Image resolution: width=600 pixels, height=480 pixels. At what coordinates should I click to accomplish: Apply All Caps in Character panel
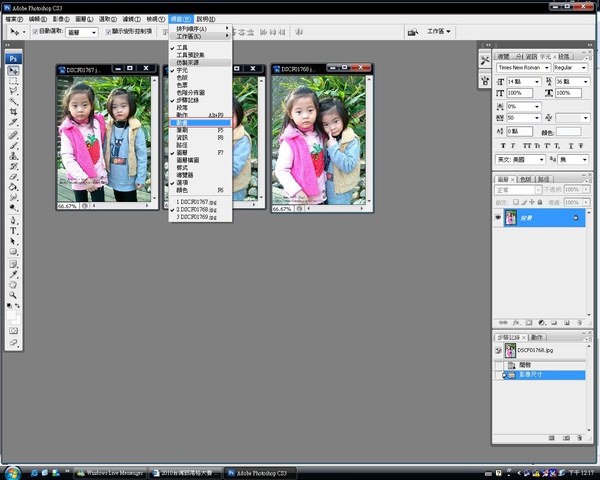click(x=527, y=145)
